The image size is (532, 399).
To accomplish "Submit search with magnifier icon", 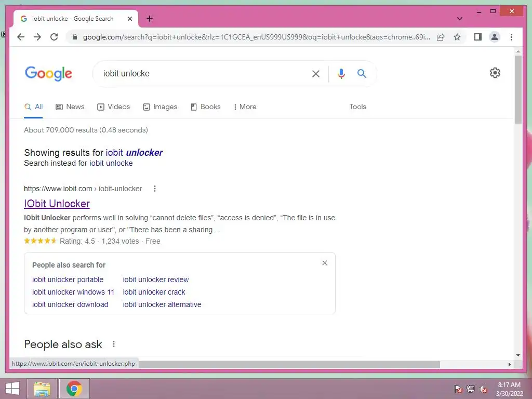I will click(362, 73).
